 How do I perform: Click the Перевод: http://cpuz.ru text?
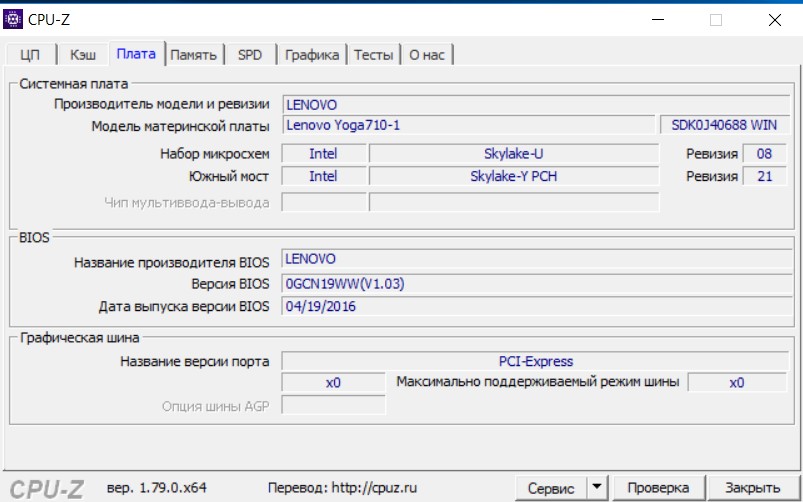(x=342, y=488)
